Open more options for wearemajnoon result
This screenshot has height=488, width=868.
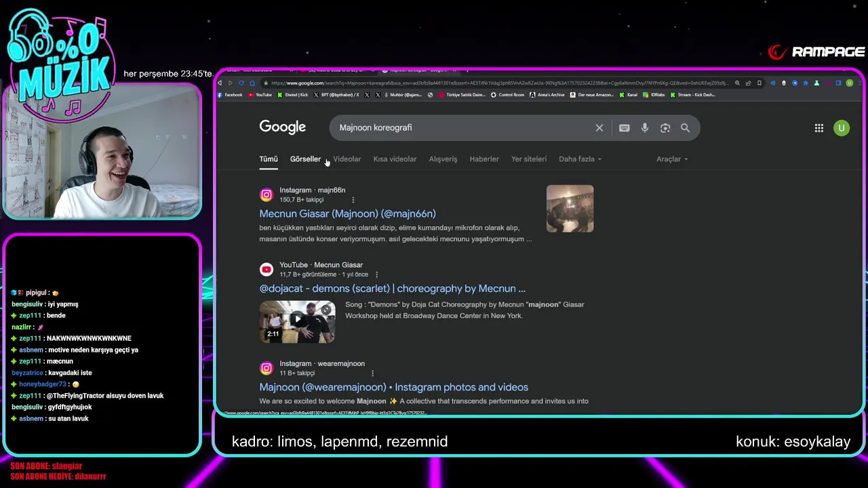pos(372,373)
